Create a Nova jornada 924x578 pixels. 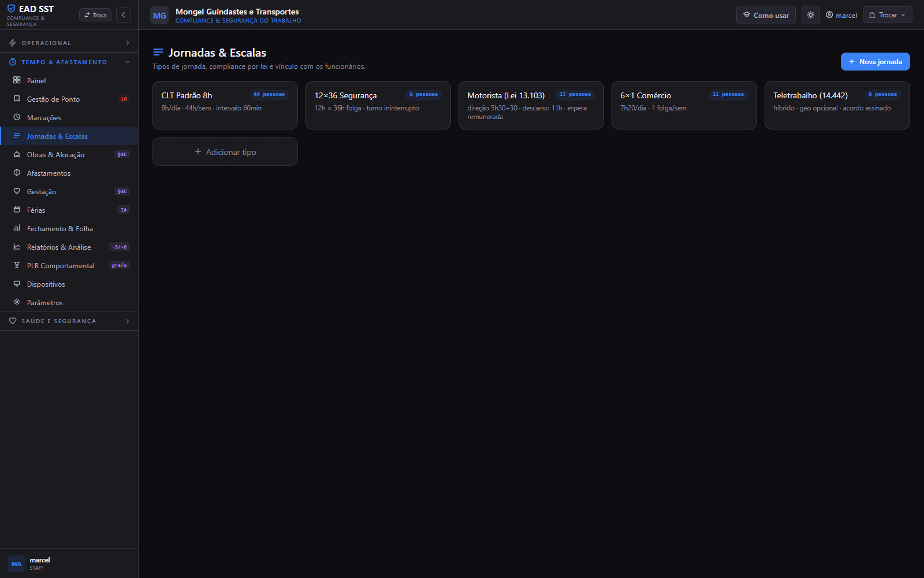(x=875, y=62)
